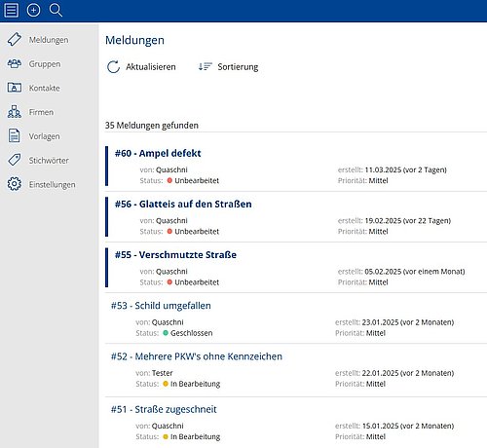Open report #52 - Mehrere PKW's ohne Kennzeichen
The height and width of the screenshot is (448, 487).
click(197, 356)
